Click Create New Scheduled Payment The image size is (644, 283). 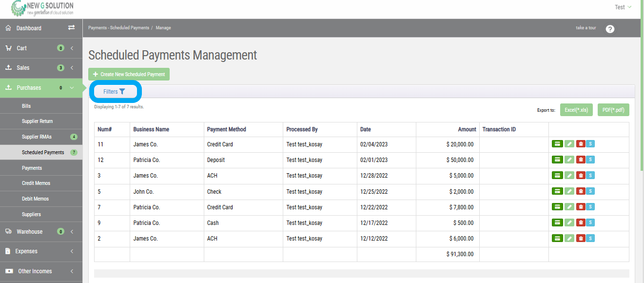pyautogui.click(x=128, y=74)
